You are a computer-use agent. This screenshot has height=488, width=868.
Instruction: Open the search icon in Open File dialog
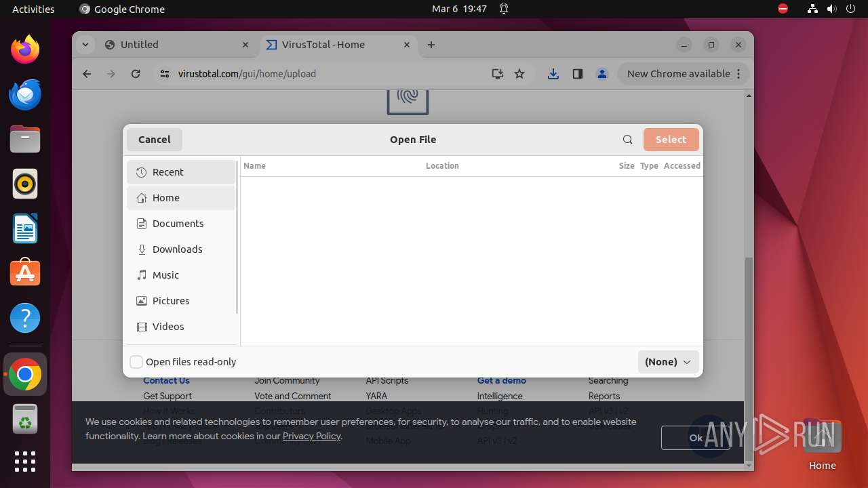(628, 140)
